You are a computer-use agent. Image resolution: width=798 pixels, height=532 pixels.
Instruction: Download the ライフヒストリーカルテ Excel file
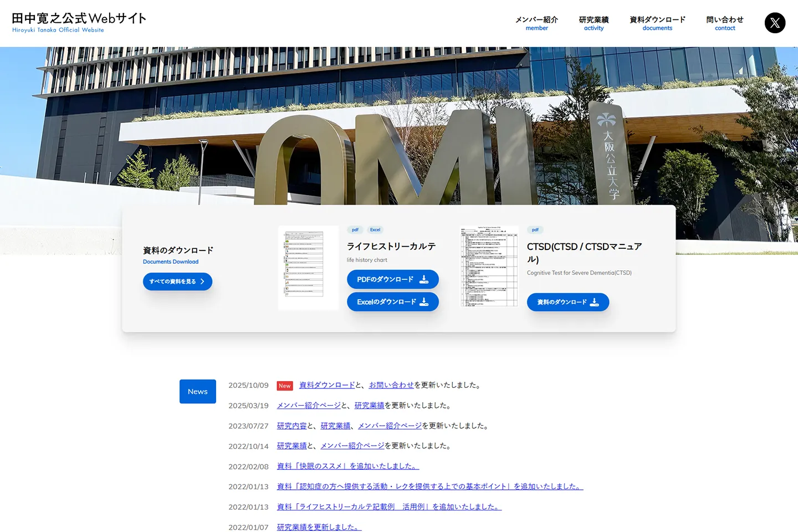pos(393,302)
